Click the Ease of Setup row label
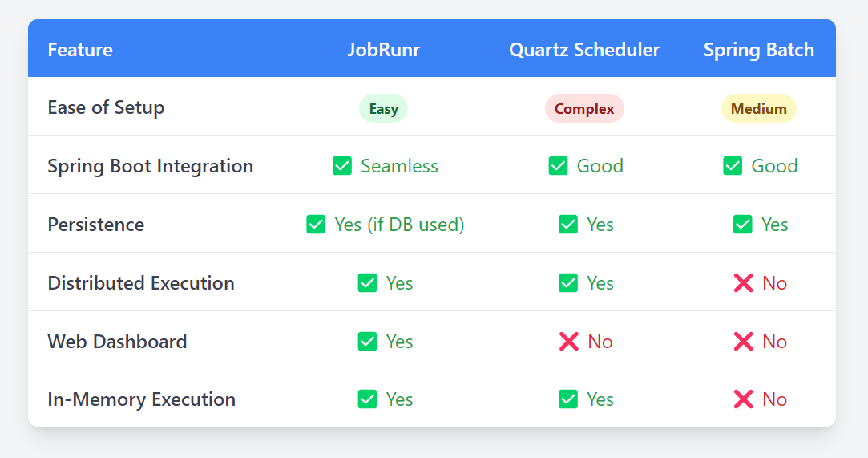The image size is (868, 458). point(106,107)
